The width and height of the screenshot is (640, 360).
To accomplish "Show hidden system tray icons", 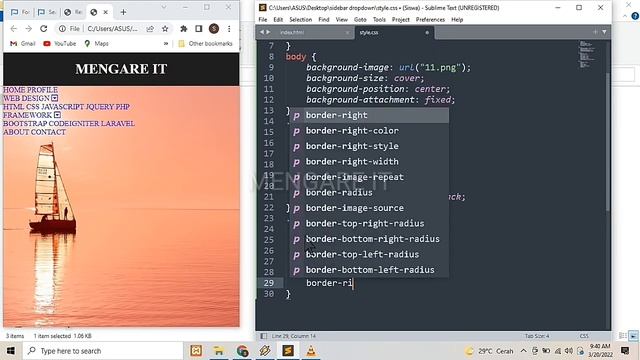I will point(523,351).
